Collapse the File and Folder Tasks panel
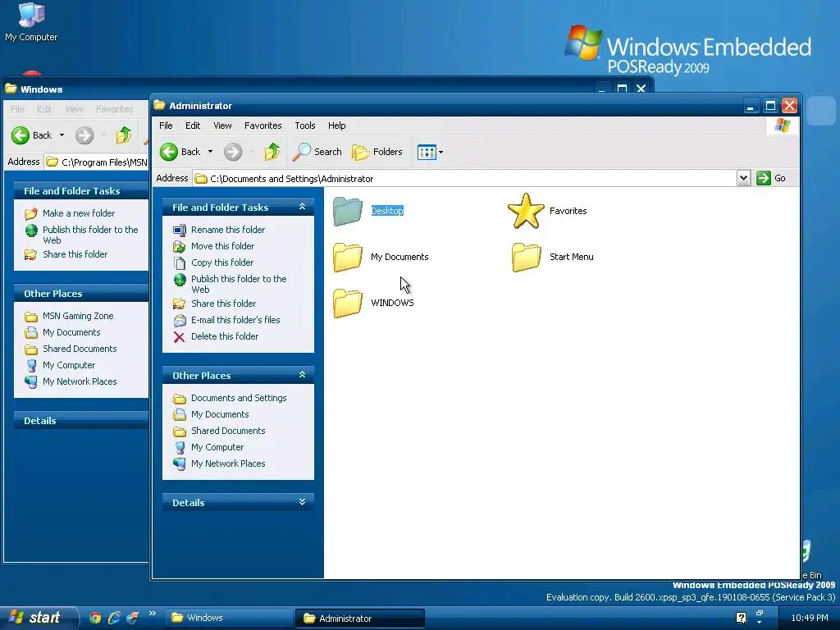The image size is (840, 630). click(302, 207)
